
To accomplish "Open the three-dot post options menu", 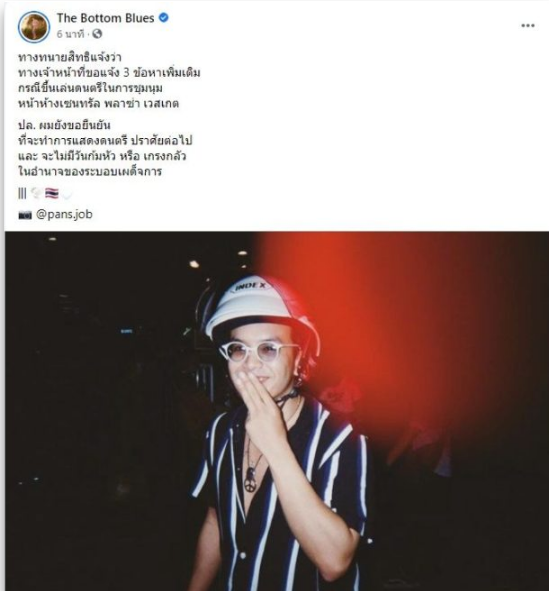I will pyautogui.click(x=528, y=26).
